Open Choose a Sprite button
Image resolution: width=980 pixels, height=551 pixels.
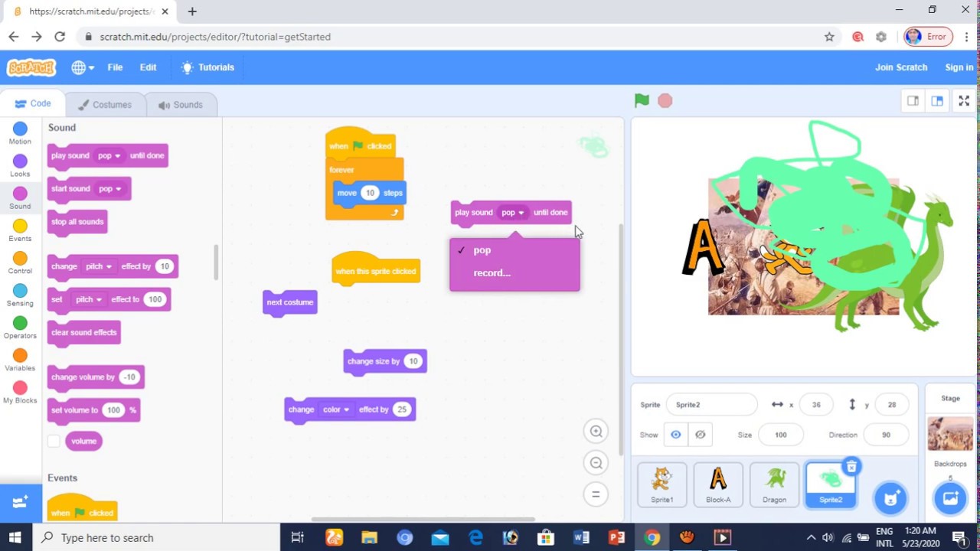[890, 498]
